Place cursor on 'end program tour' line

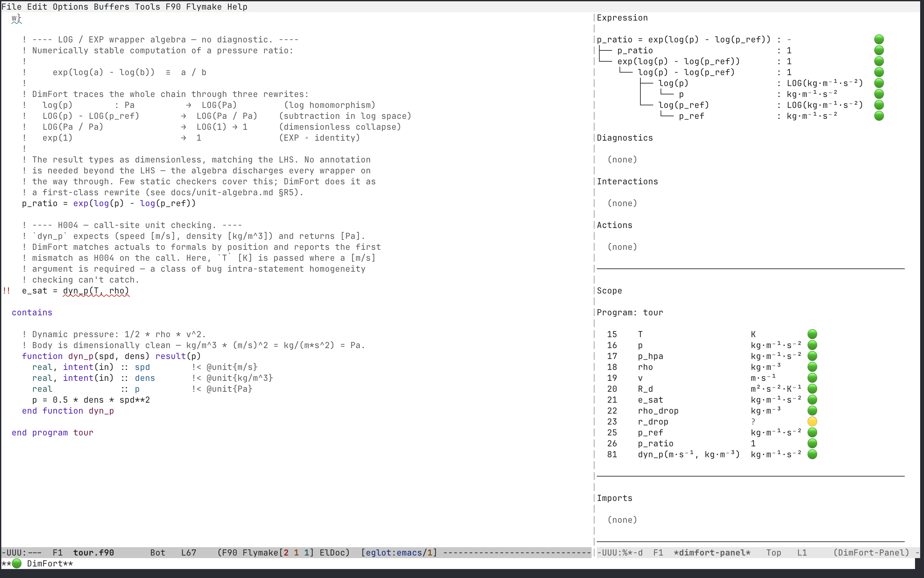(52, 433)
